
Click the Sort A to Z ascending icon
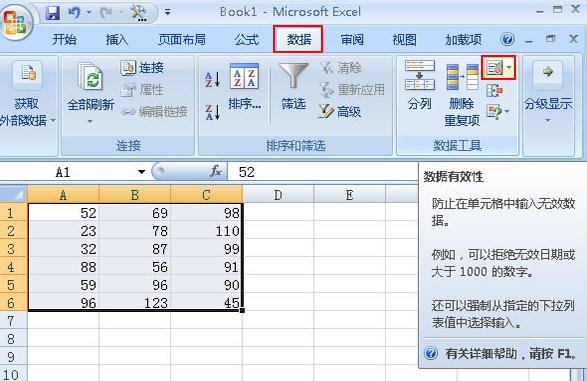pyautogui.click(x=212, y=79)
